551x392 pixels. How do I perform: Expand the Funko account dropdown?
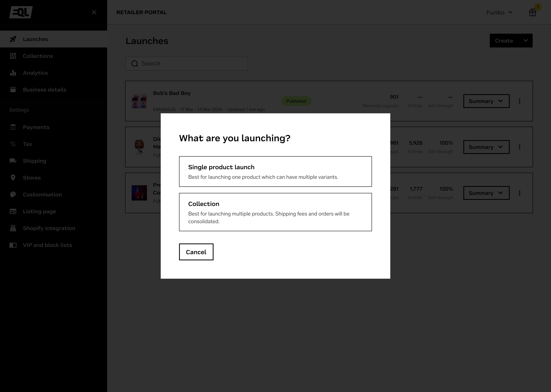499,12
